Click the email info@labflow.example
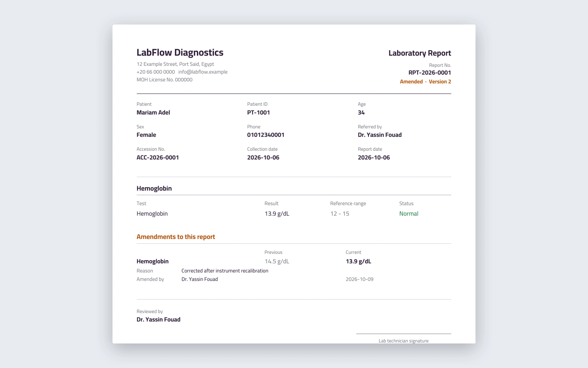588x368 pixels. (203, 72)
